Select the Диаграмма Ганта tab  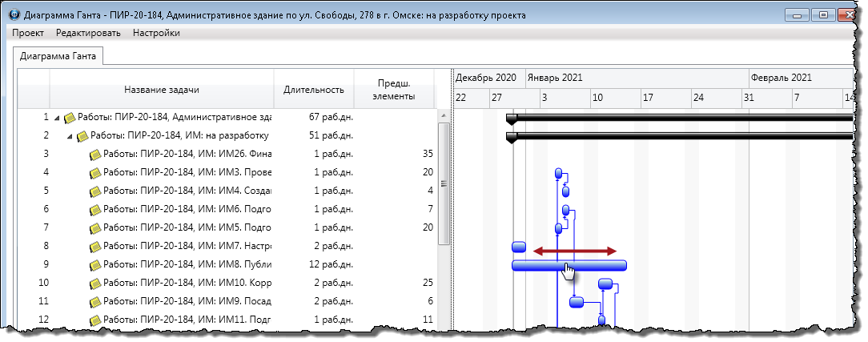pos(58,56)
